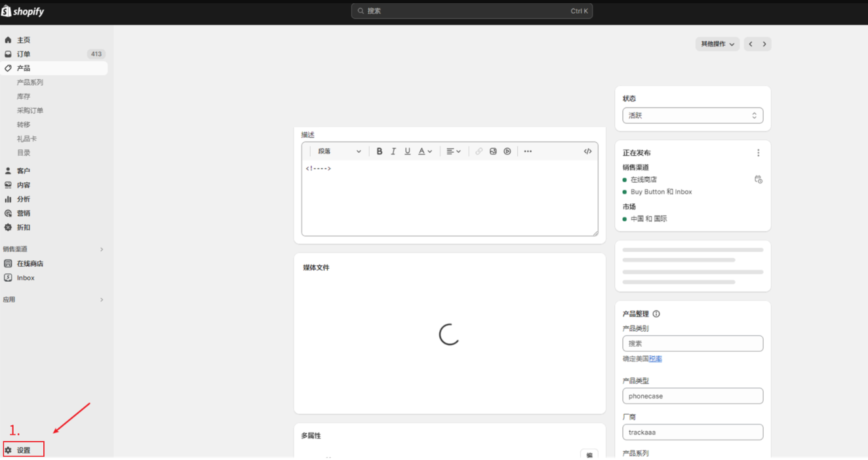Toggle bold formatting in description editor
Image resolution: width=868 pixels, height=460 pixels.
(379, 151)
